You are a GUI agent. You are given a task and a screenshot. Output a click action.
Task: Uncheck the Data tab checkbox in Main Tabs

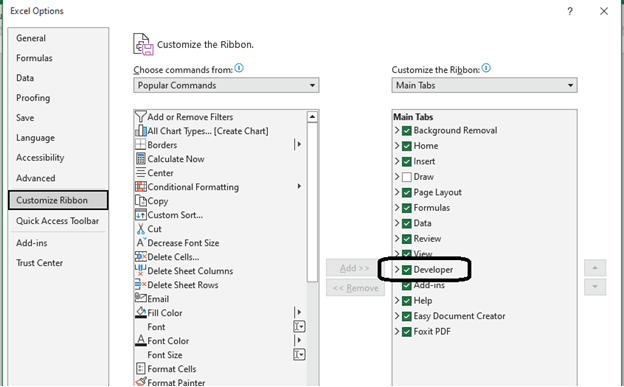click(406, 223)
